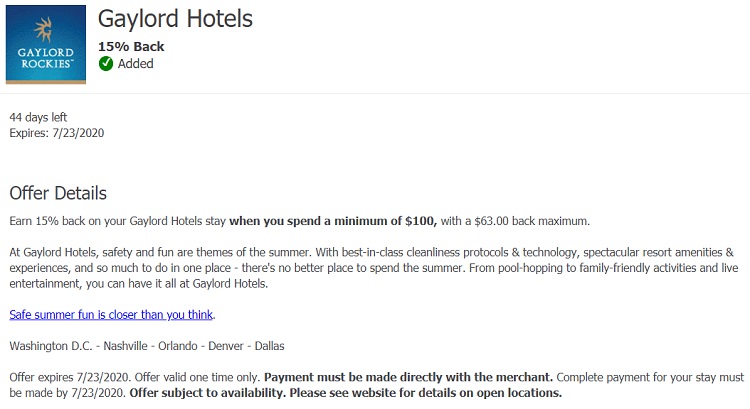Click the paragraph about safety and fun themes
The width and height of the screenshot is (750, 409).
(374, 268)
